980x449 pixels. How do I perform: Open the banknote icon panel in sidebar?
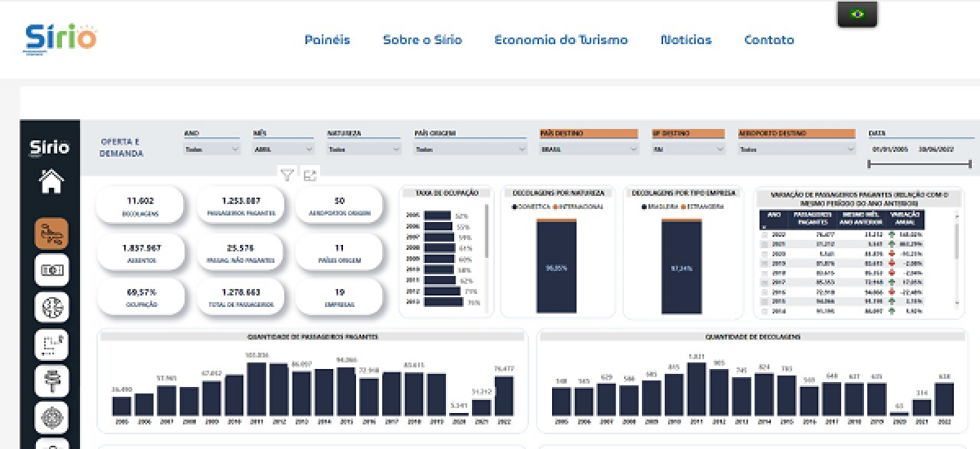tap(51, 270)
